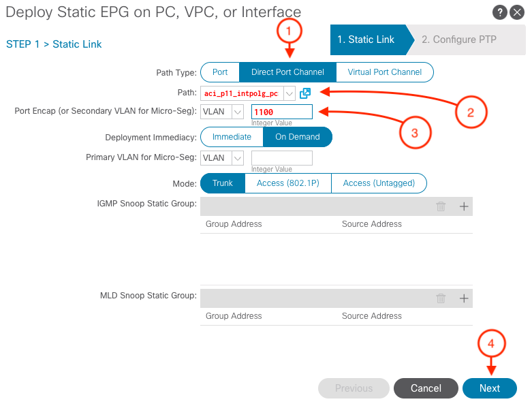
Task: Add an MLD Snoop Static Group
Action: click(x=464, y=298)
